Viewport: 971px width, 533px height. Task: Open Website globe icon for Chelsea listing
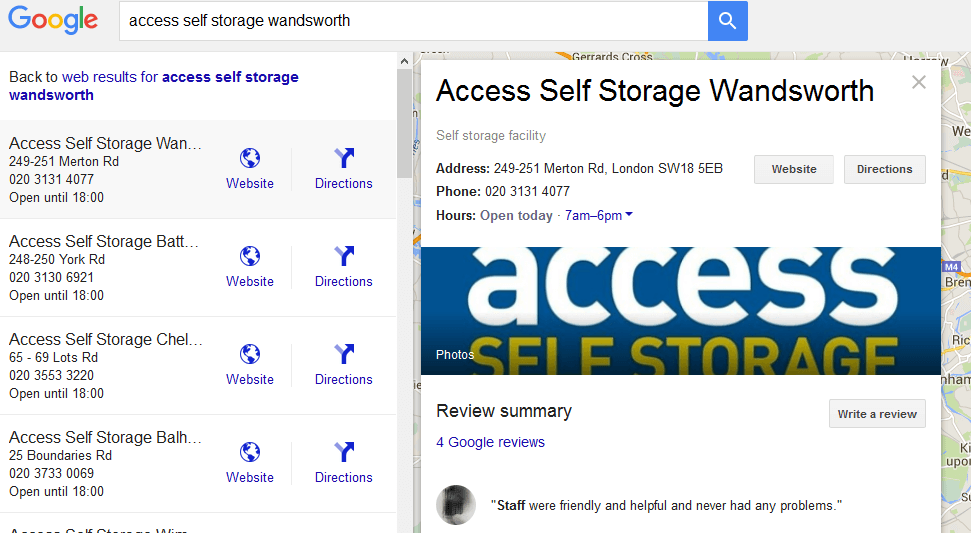pos(250,354)
